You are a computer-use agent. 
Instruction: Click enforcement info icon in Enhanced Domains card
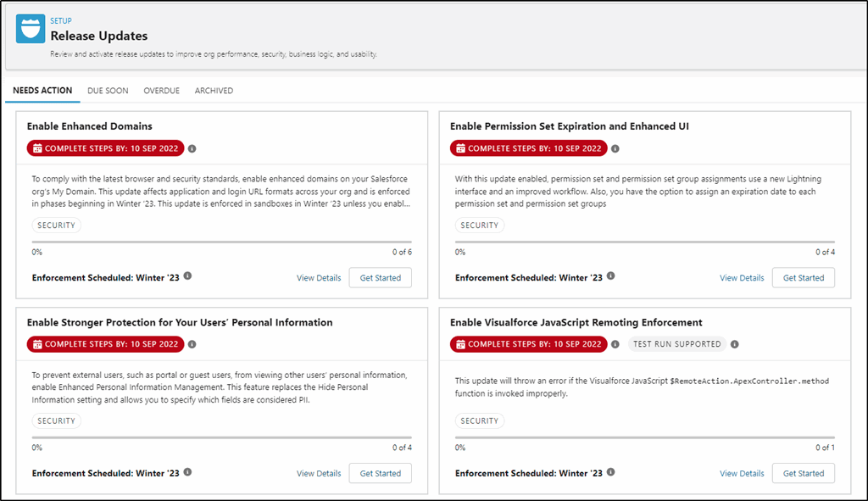pyautogui.click(x=187, y=276)
